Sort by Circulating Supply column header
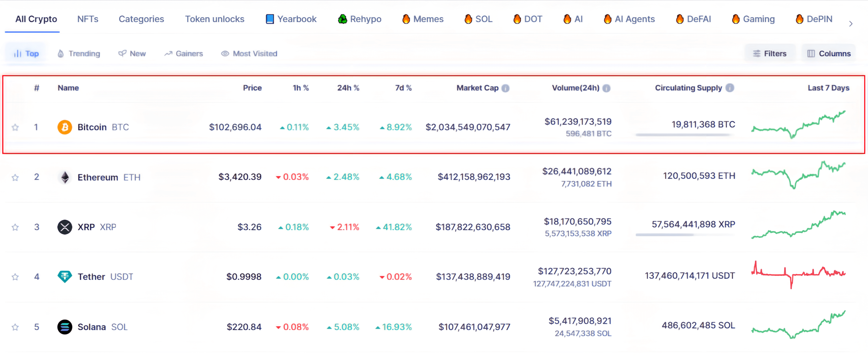This screenshot has height=356, width=868. [688, 88]
